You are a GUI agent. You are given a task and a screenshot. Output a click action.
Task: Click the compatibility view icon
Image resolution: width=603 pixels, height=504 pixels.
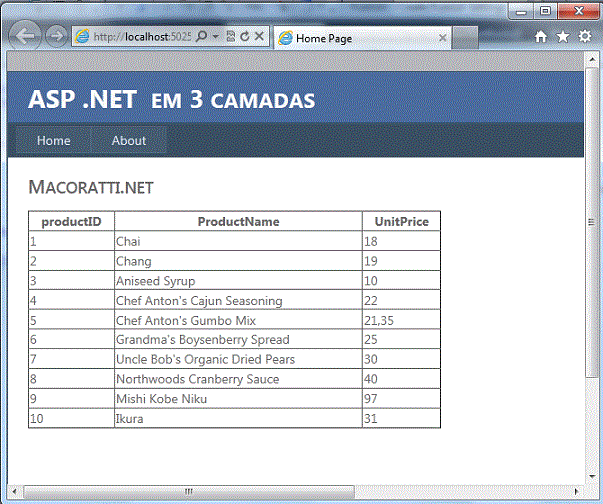tap(231, 37)
